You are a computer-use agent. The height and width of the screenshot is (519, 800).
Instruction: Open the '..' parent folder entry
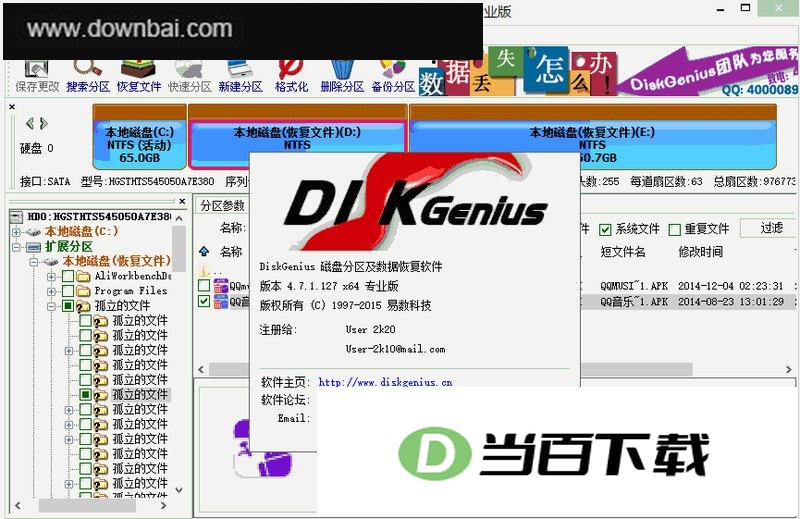(211, 271)
